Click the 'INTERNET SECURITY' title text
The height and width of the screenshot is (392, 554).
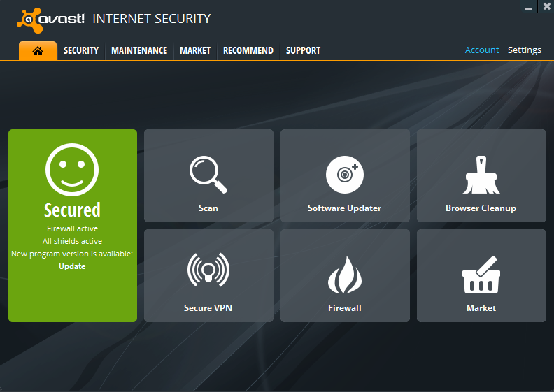[x=152, y=19]
